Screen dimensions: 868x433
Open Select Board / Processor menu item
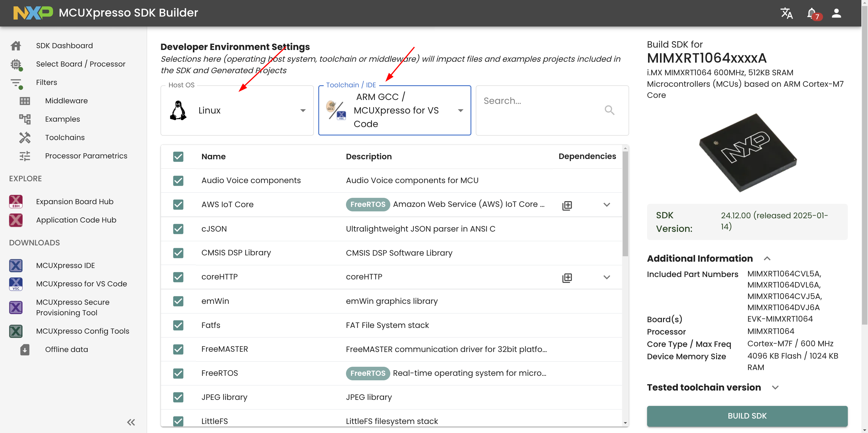[x=80, y=64]
